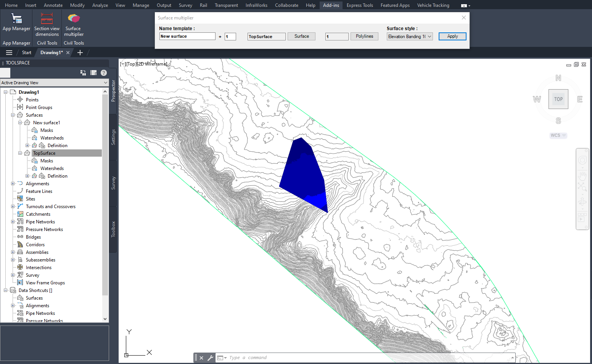This screenshot has height=364, width=592.
Task: Switch to the Toolbox toolspace tab
Action: pos(113,229)
